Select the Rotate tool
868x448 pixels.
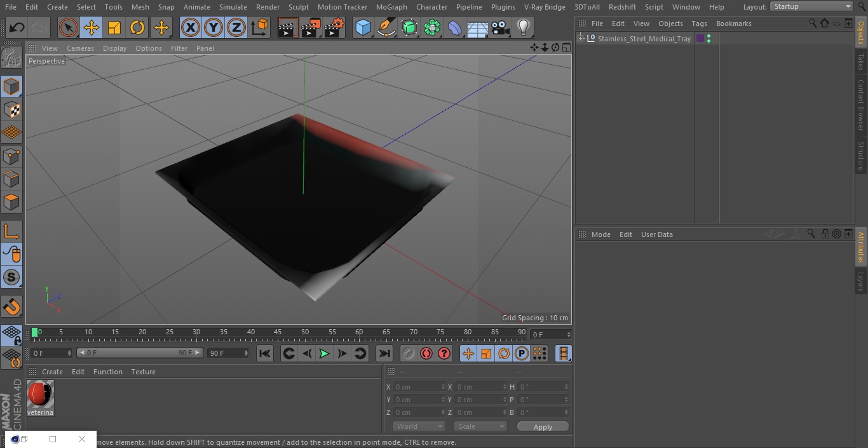(x=137, y=27)
